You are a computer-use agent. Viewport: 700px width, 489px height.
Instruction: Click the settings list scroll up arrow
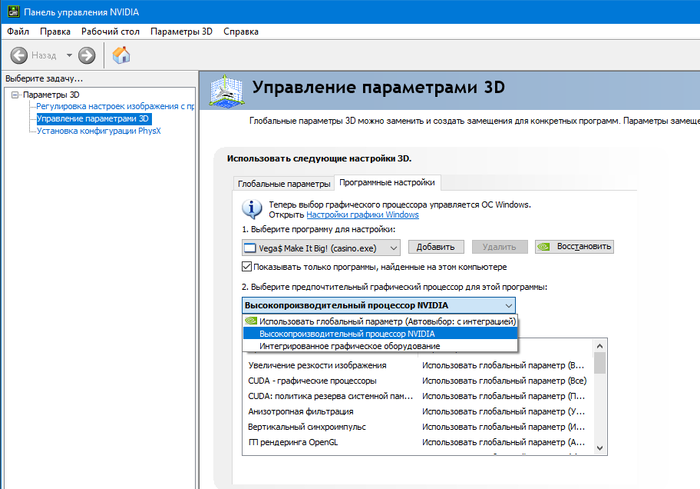point(600,346)
